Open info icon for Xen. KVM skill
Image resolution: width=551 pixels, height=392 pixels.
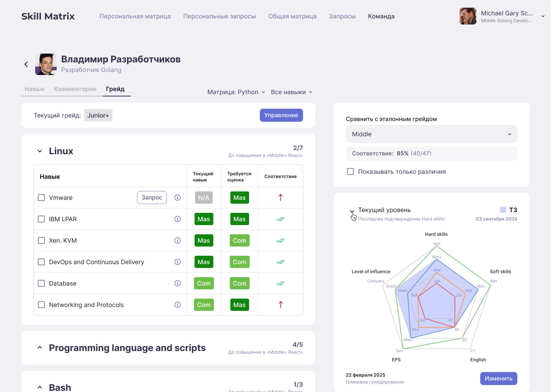[x=178, y=240]
